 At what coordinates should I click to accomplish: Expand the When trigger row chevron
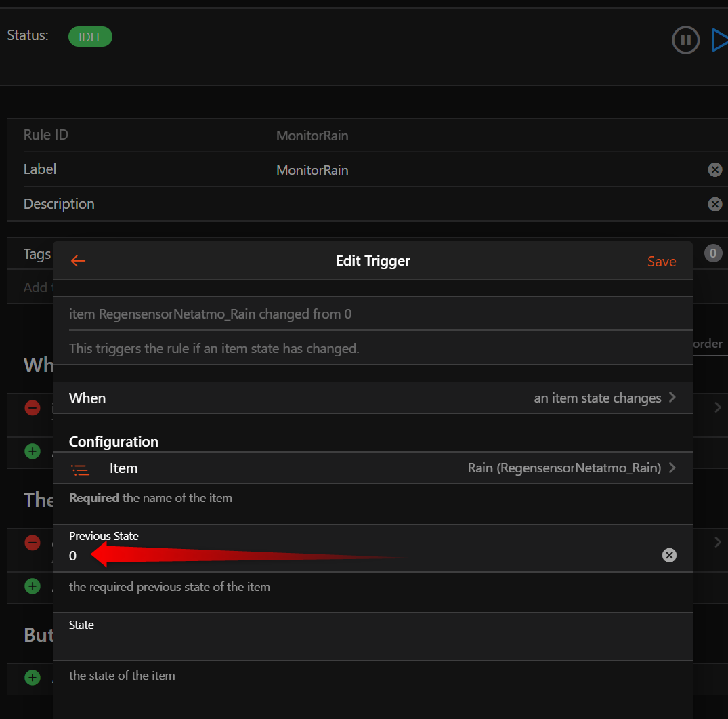point(718,407)
